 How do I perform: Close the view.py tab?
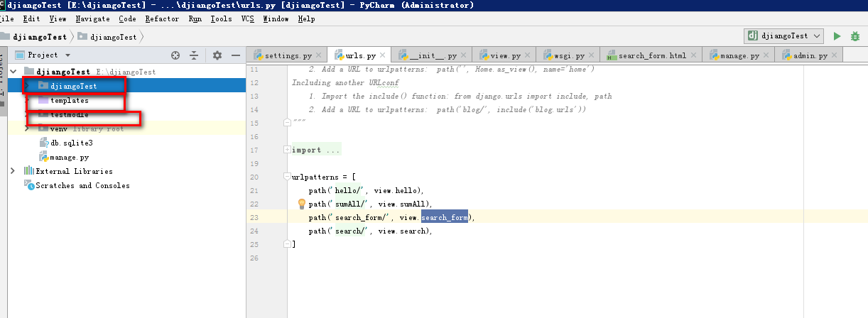pos(526,55)
